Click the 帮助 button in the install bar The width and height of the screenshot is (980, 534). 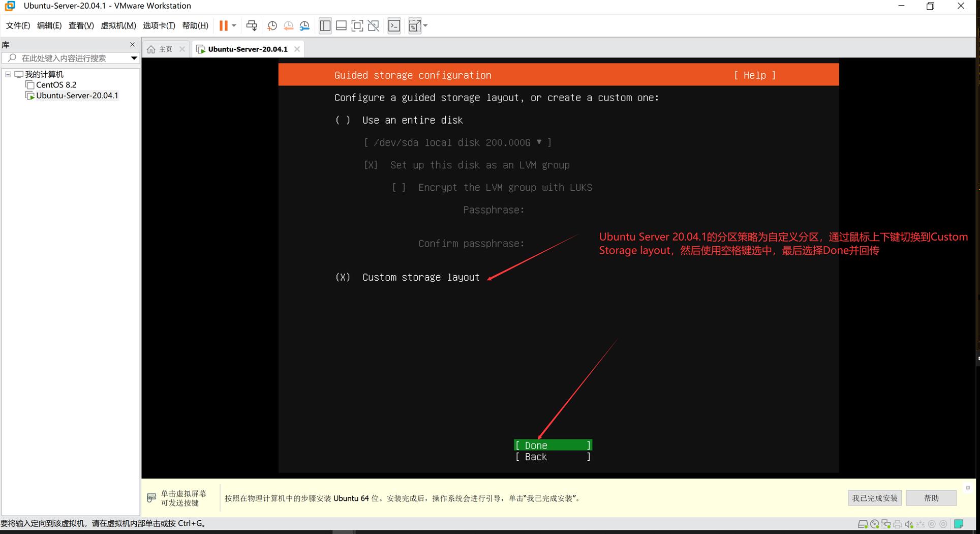931,498
